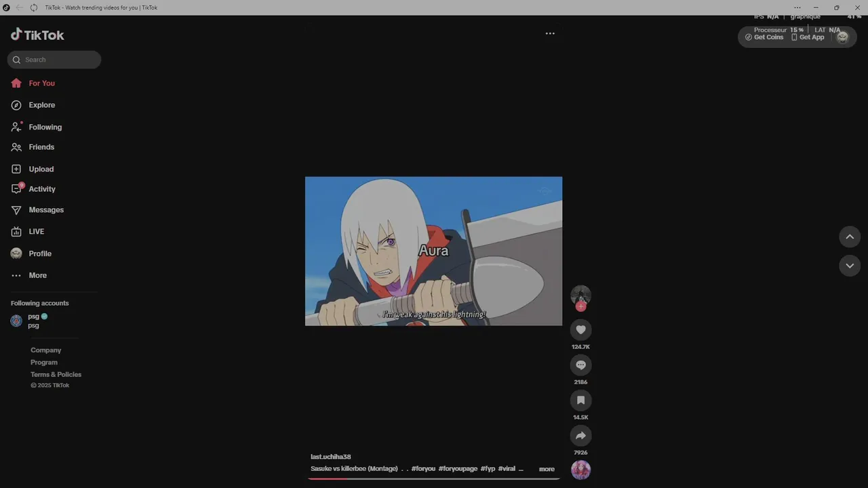Open the comments bubble icon
Image resolution: width=868 pixels, height=488 pixels.
580,365
